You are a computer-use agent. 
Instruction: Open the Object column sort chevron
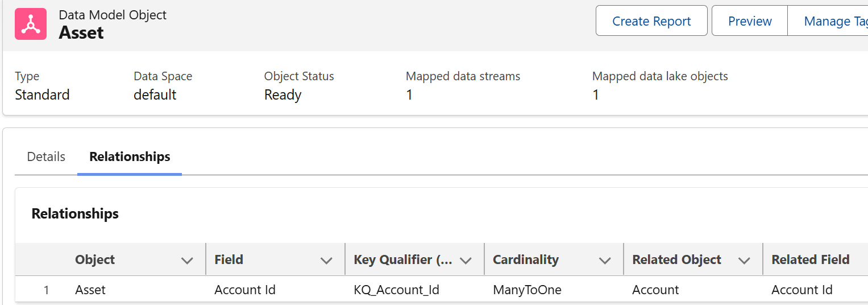click(187, 261)
